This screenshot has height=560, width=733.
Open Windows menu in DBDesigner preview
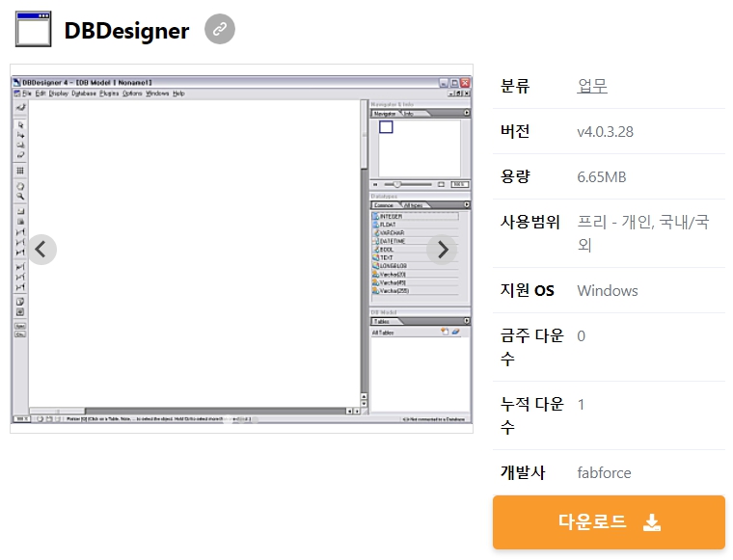(x=157, y=93)
